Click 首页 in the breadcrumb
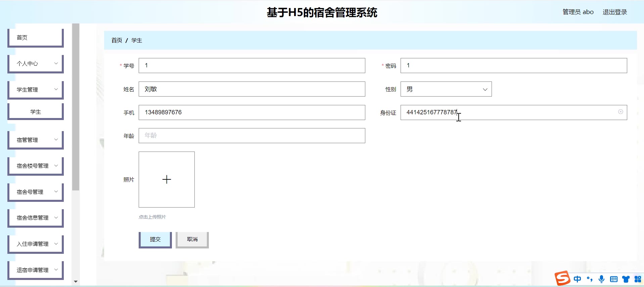The width and height of the screenshot is (644, 287). [117, 40]
